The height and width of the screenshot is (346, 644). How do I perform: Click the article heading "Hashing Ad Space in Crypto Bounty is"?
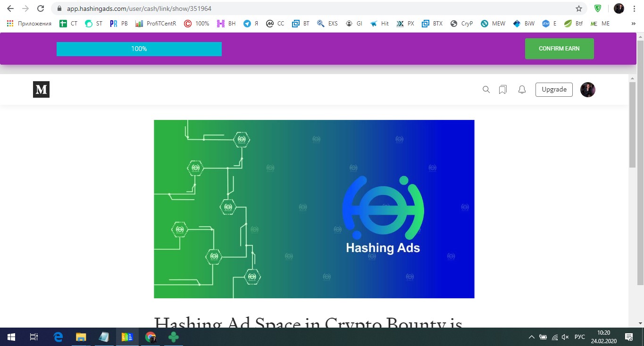click(x=308, y=322)
